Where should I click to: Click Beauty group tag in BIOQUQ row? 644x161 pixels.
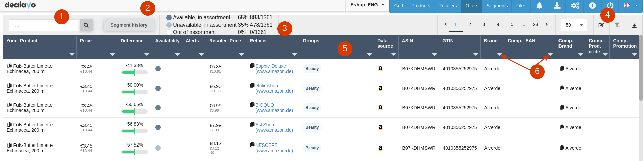click(312, 108)
